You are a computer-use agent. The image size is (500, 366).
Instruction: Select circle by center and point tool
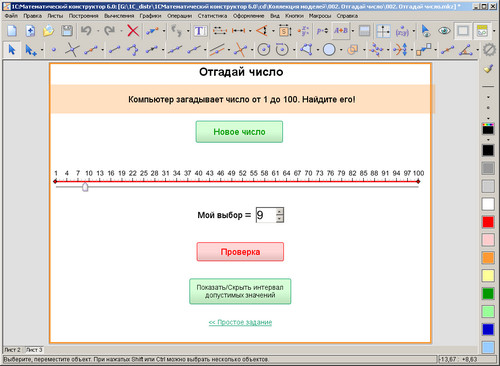click(x=264, y=50)
